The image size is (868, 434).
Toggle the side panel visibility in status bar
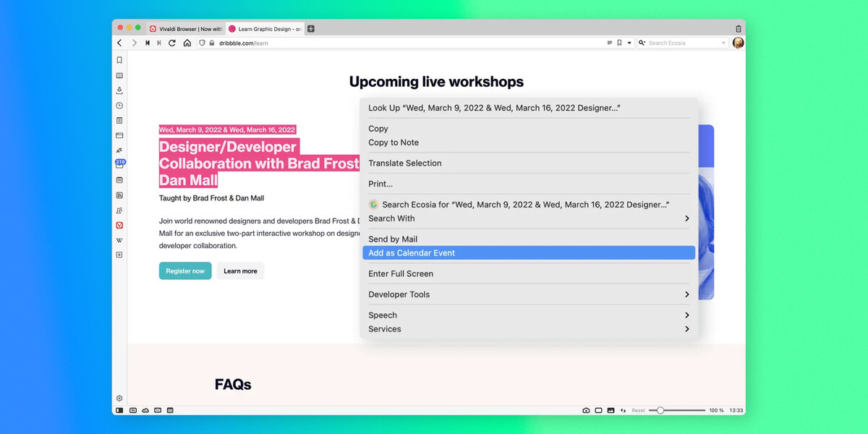119,410
